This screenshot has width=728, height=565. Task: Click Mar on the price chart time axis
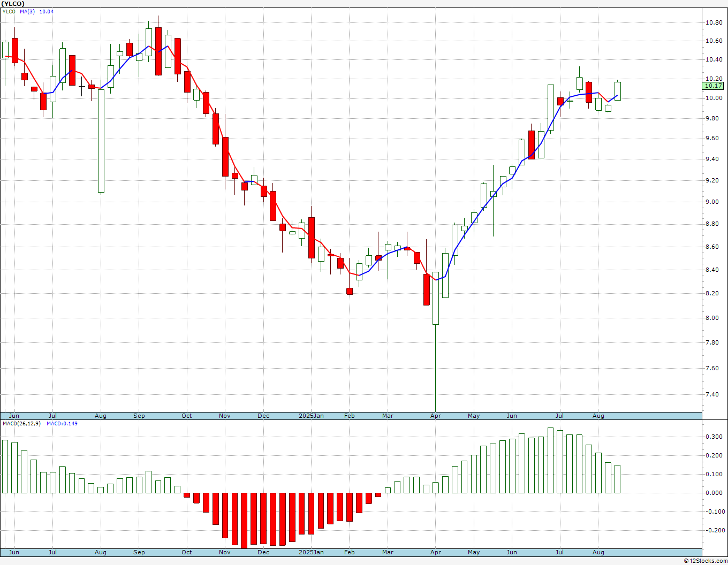click(388, 416)
